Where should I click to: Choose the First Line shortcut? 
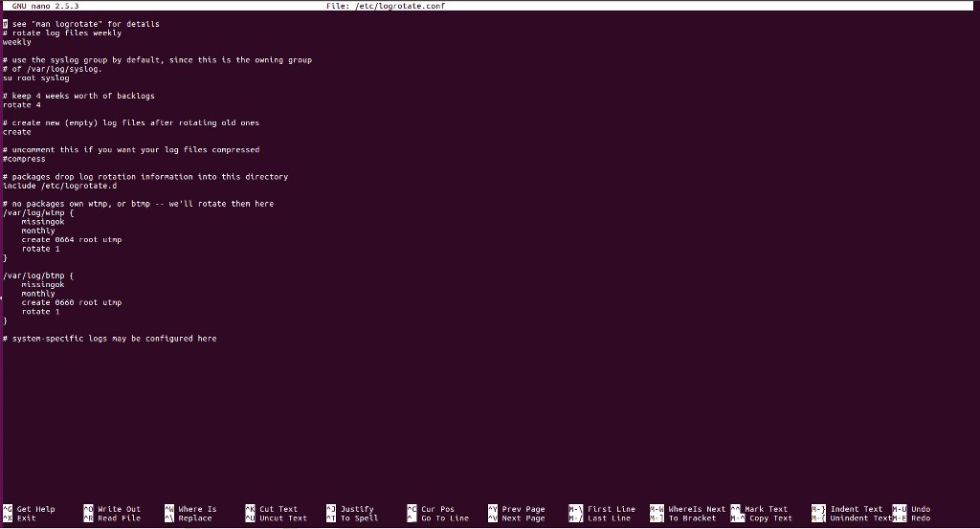tap(612, 509)
